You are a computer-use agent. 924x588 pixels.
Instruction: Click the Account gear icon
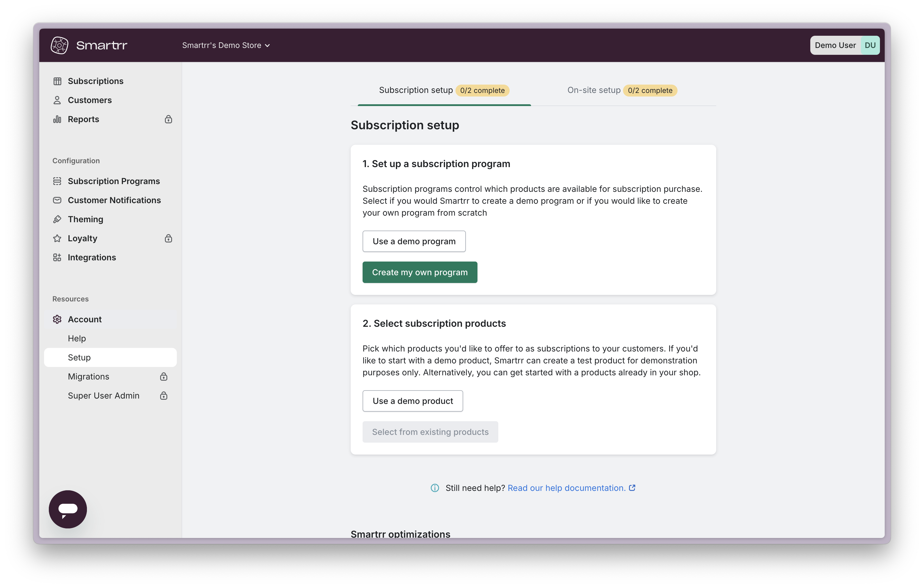pyautogui.click(x=57, y=319)
